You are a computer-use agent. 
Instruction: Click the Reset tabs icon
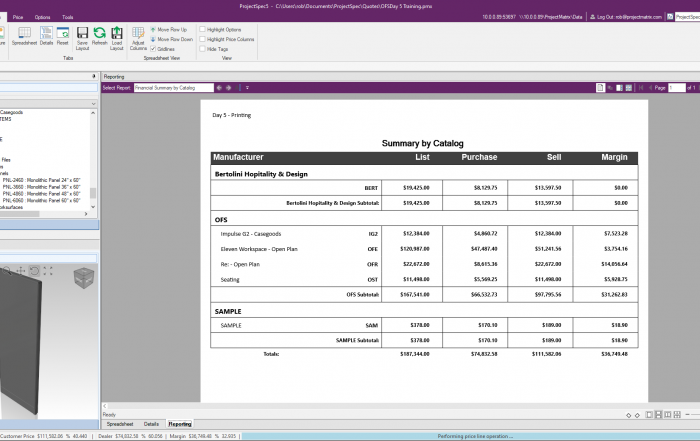click(62, 36)
